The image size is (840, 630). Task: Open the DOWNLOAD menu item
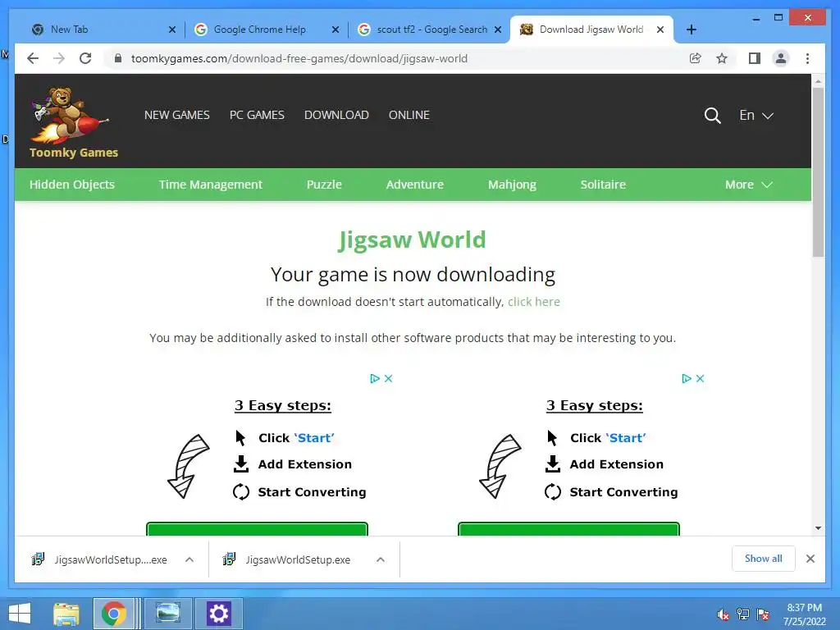(336, 115)
